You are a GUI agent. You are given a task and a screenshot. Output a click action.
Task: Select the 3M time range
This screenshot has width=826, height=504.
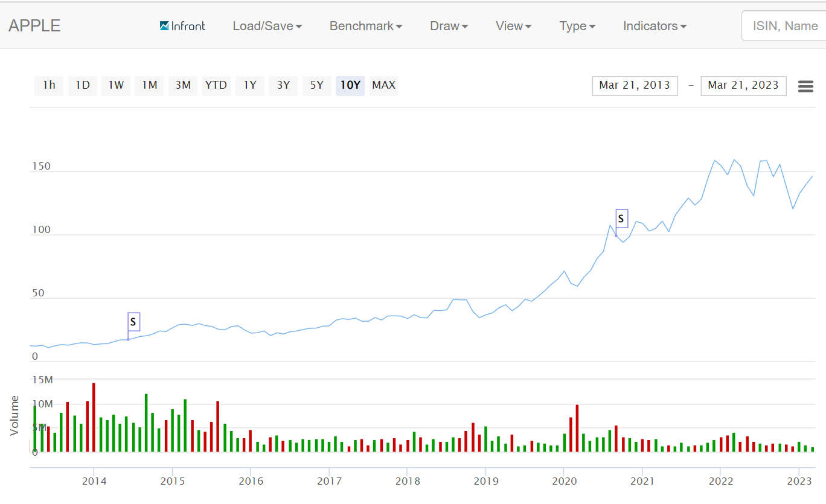[183, 85]
